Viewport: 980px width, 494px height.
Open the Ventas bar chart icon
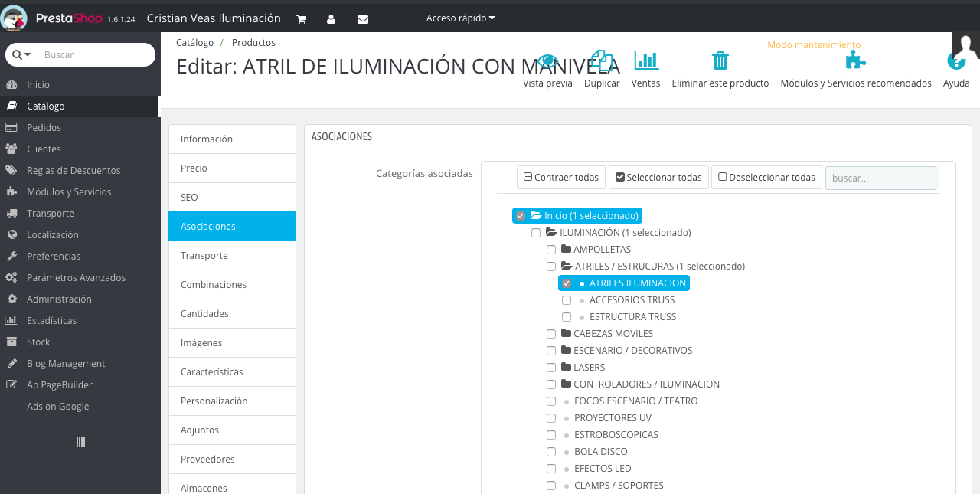[x=646, y=61]
